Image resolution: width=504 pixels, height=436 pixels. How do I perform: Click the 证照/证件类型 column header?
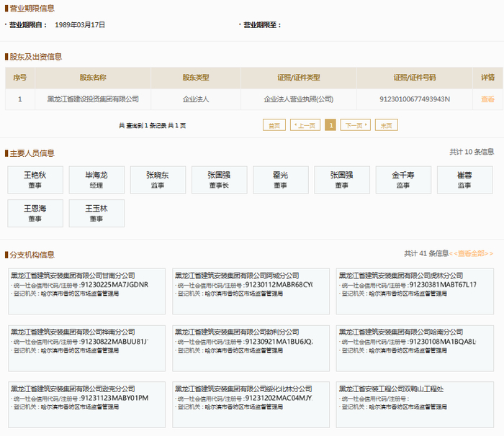click(x=299, y=78)
